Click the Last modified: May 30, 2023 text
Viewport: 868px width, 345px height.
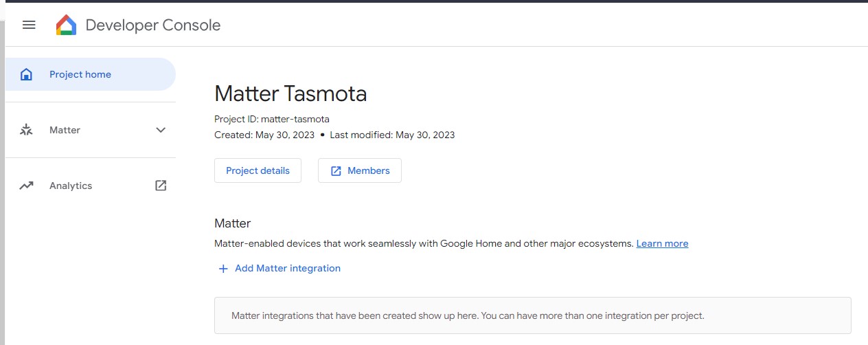click(x=392, y=135)
